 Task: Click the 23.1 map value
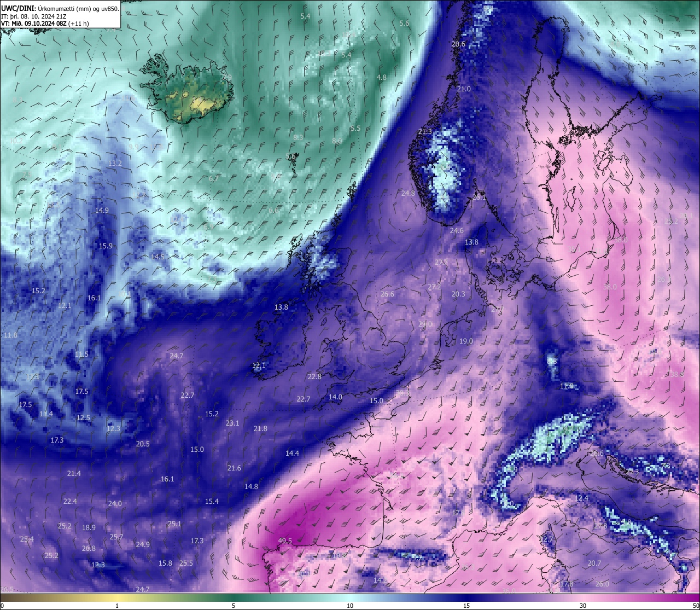(232, 423)
